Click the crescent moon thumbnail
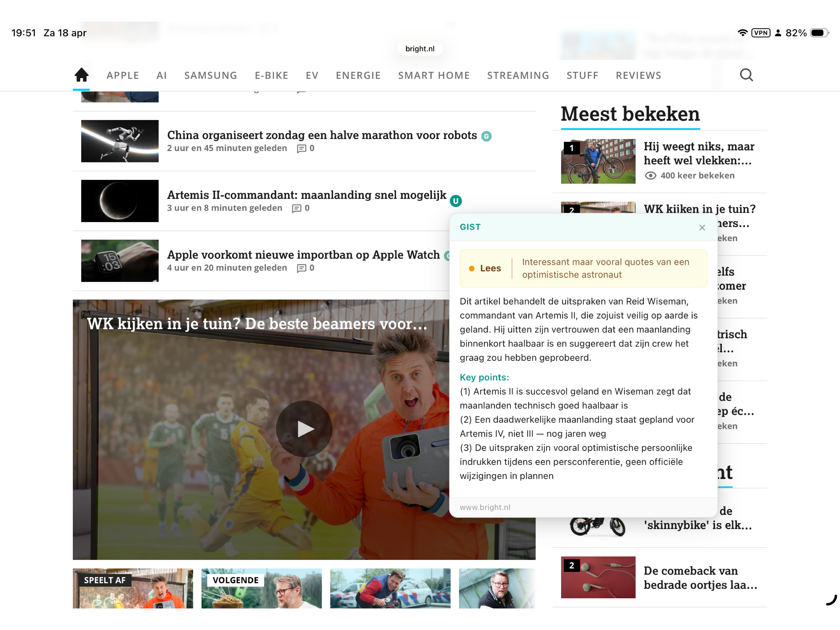The width and height of the screenshot is (840, 630). (x=120, y=201)
